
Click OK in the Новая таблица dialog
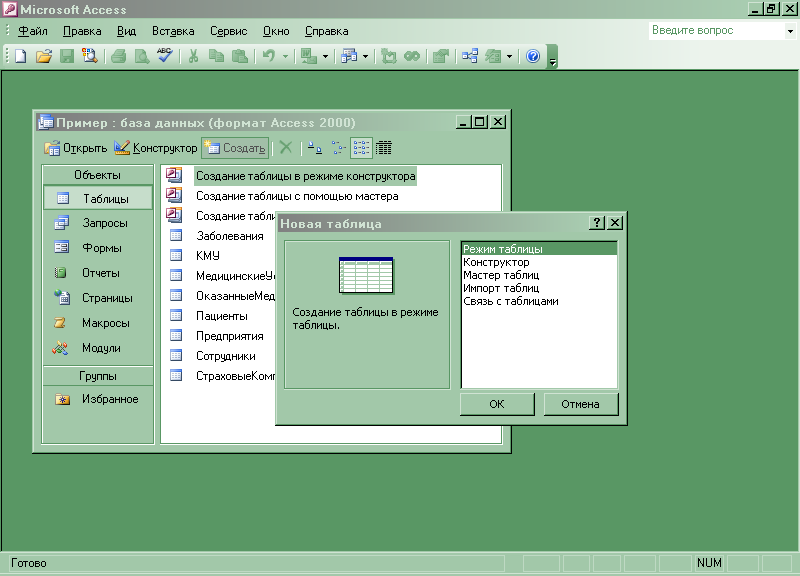coord(497,404)
